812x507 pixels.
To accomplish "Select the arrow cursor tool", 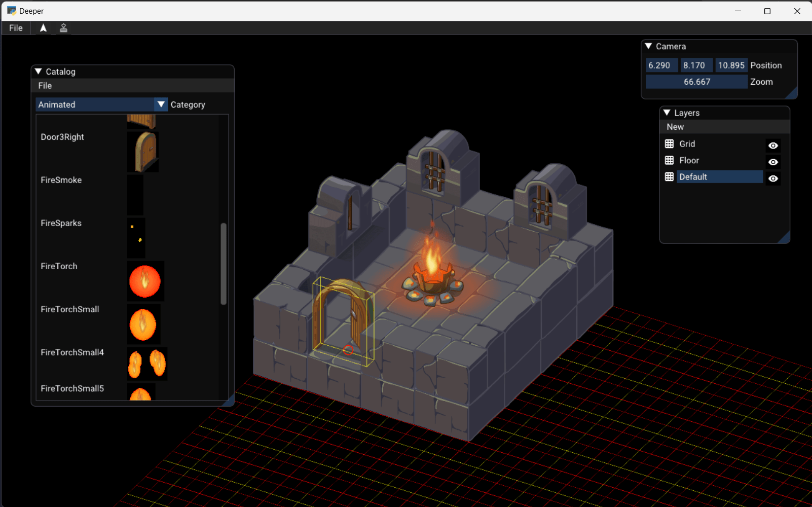I will [43, 28].
